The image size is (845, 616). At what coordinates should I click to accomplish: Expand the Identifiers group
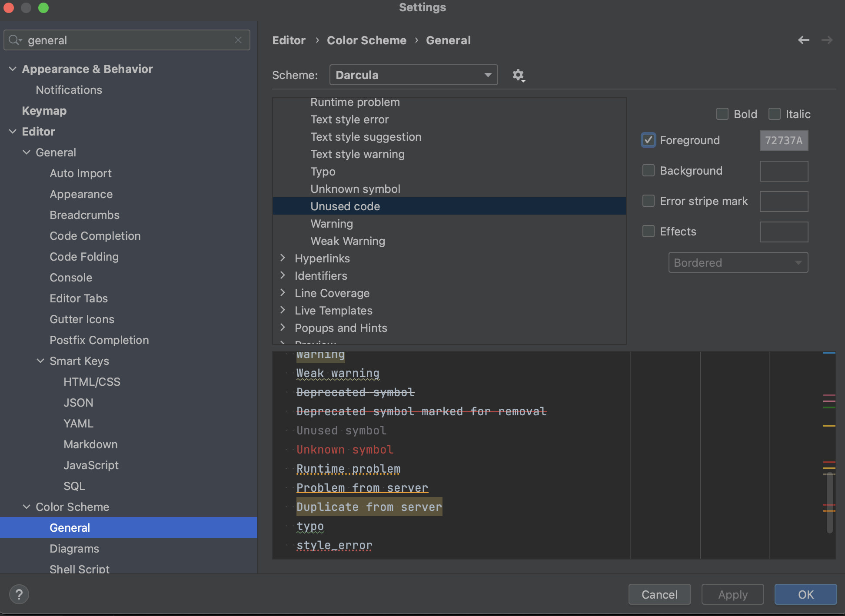[x=283, y=275]
